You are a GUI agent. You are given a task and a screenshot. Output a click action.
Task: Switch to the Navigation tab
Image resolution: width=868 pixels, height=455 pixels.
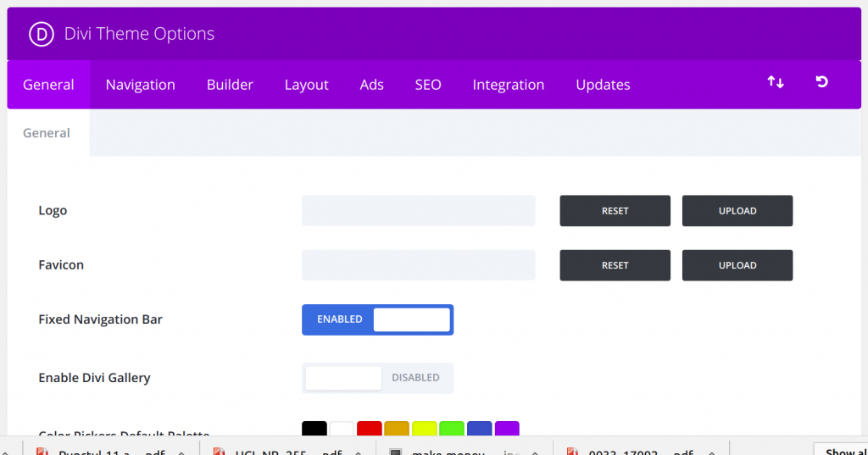(x=140, y=85)
